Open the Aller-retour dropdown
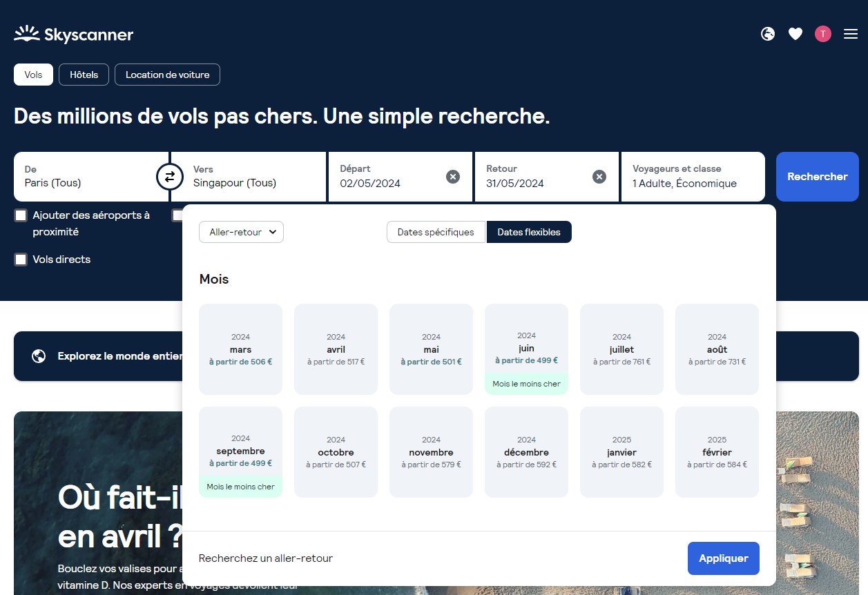The width and height of the screenshot is (868, 595). pyautogui.click(x=241, y=232)
